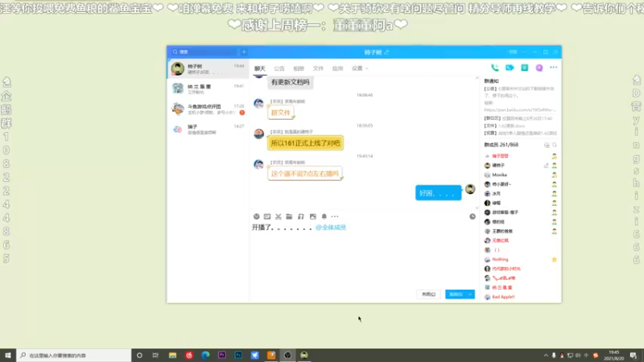Click the pencil icon next to the chat title

[386, 52]
